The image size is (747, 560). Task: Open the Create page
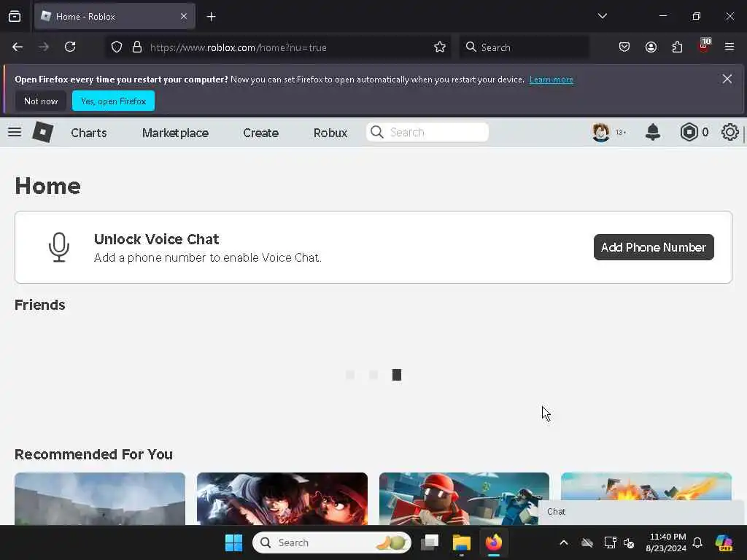(260, 133)
